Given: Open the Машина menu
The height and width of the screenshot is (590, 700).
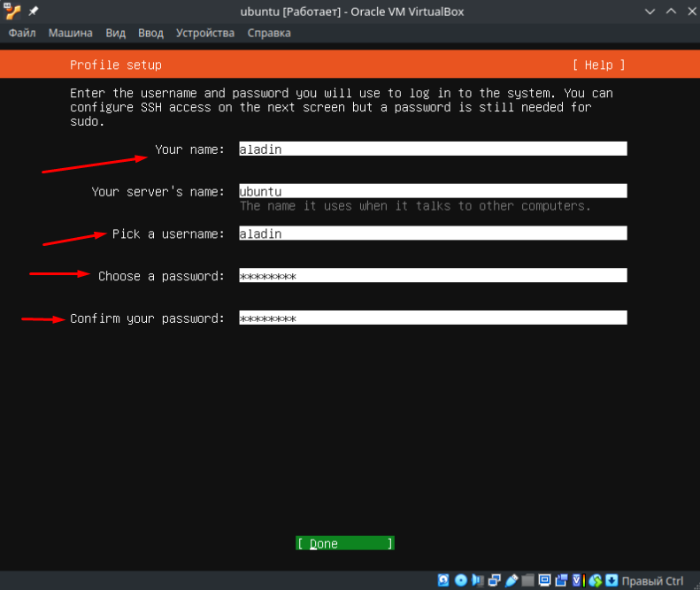Looking at the screenshot, I should pos(71,33).
